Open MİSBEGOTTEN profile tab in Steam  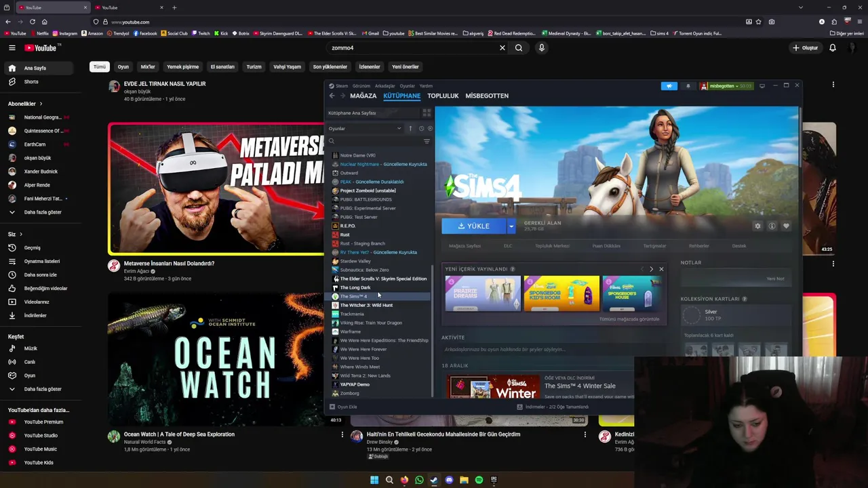click(x=487, y=96)
